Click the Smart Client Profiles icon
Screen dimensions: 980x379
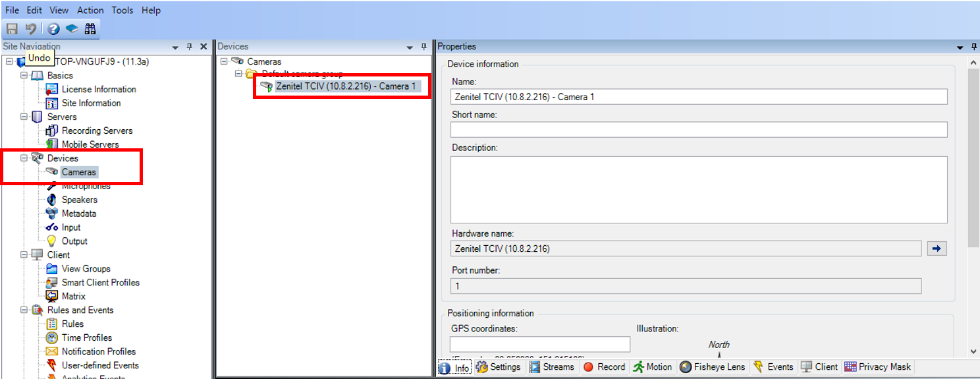pyautogui.click(x=51, y=283)
